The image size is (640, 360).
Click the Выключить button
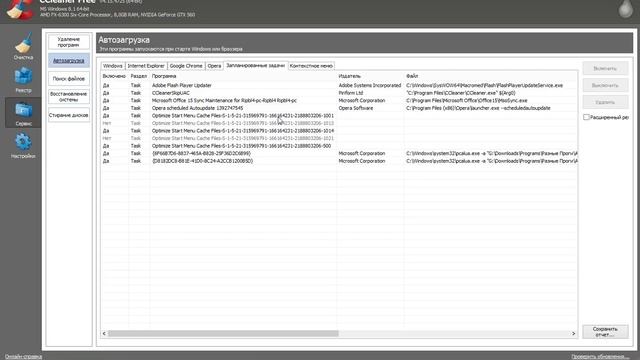coord(605,85)
